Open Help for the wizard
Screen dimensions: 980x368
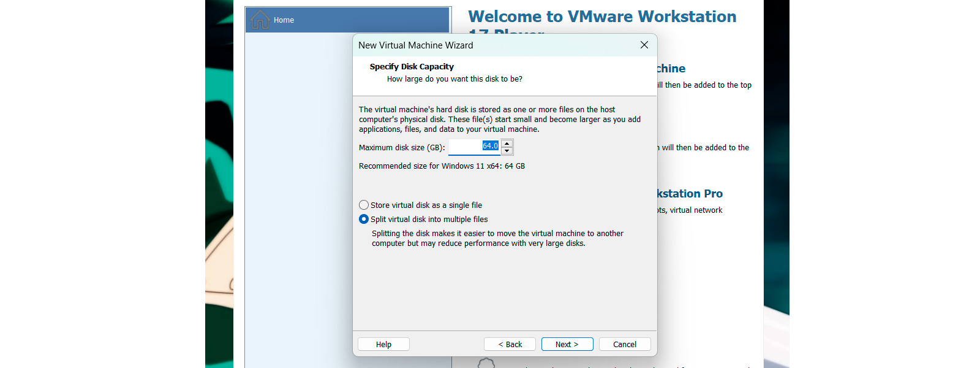point(383,344)
